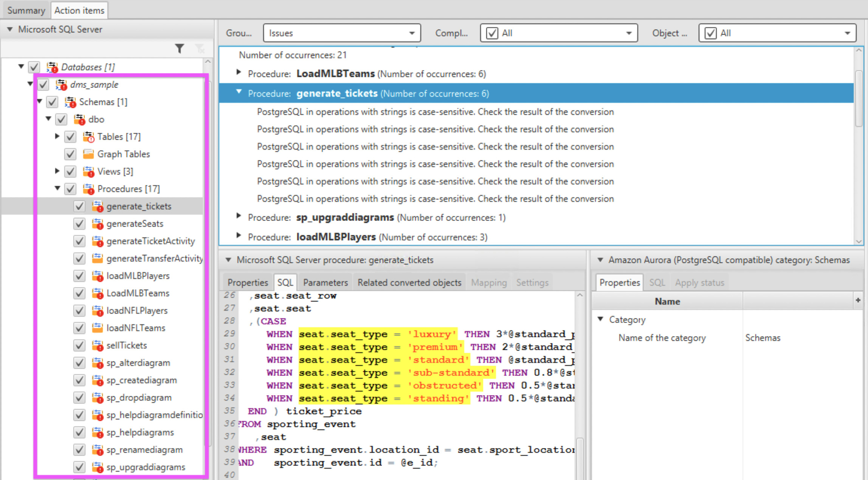Click the + button to add a property
This screenshot has height=480, width=868.
point(859,301)
